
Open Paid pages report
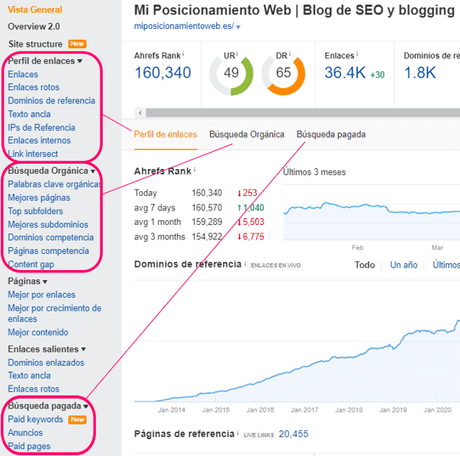(29, 446)
